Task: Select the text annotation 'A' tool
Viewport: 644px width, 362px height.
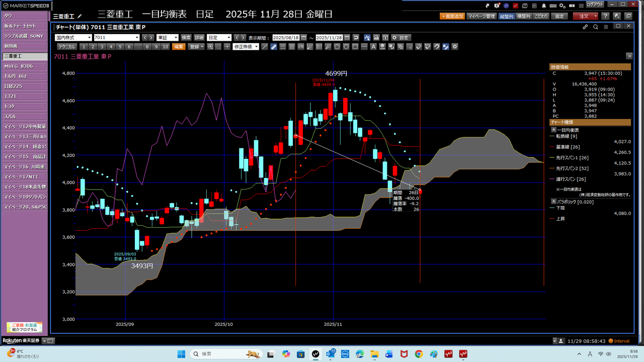Action: (x=373, y=47)
